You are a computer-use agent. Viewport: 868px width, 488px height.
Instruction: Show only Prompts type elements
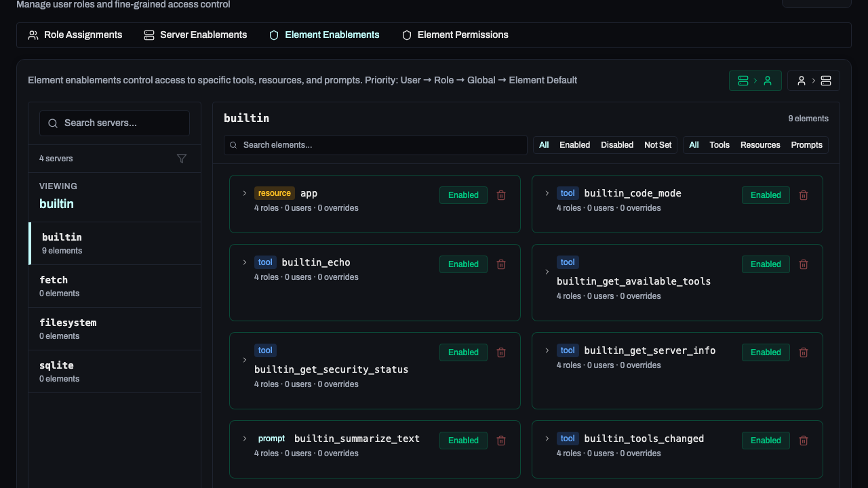[806, 145]
